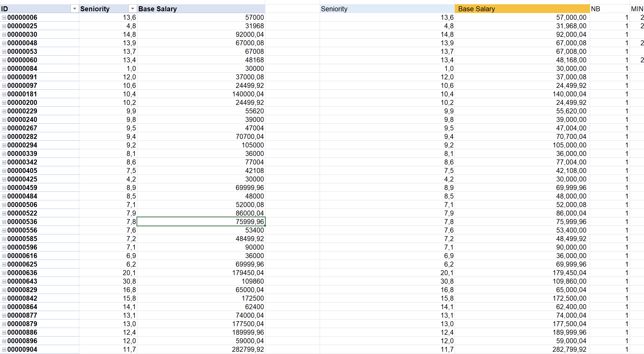This screenshot has width=644, height=354.
Task: Open the Seniority column filter dropdown
Action: 132,9
